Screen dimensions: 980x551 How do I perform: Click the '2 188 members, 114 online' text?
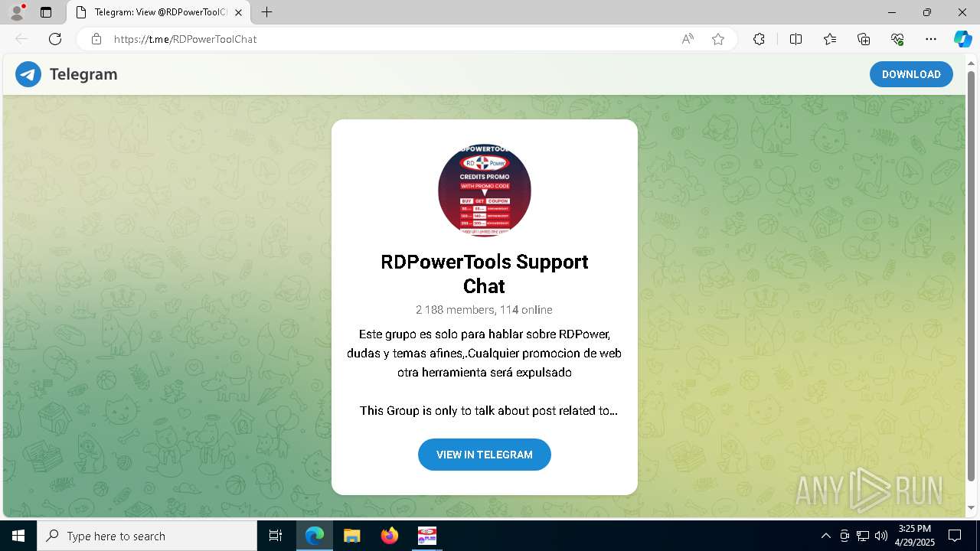[485, 310]
